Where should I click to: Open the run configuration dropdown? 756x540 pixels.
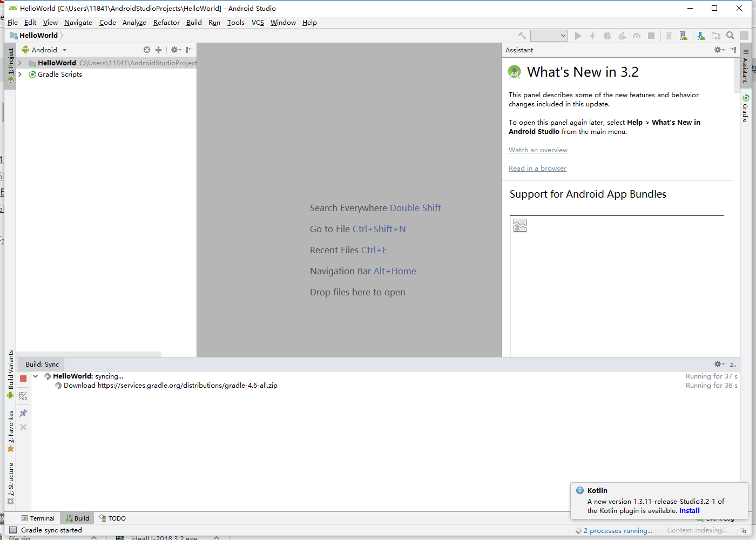click(549, 36)
